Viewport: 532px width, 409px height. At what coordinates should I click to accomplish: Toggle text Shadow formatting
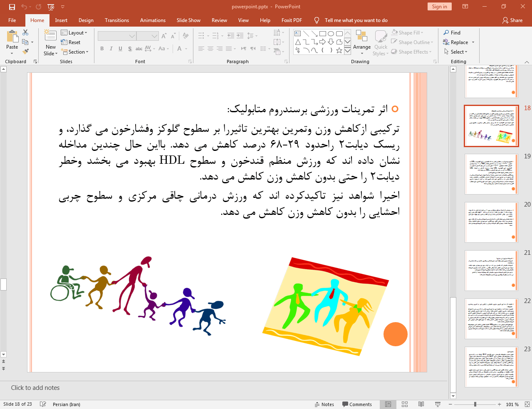pyautogui.click(x=130, y=49)
